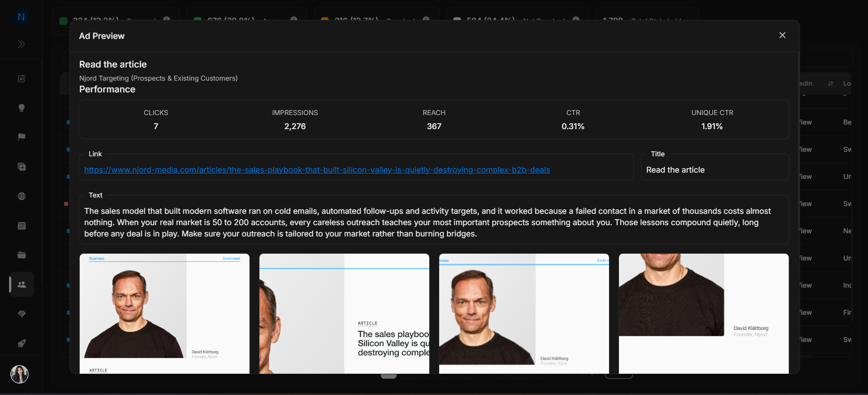868x395 pixels.
Task: Open the handshake icon in sidebar
Action: point(21,314)
